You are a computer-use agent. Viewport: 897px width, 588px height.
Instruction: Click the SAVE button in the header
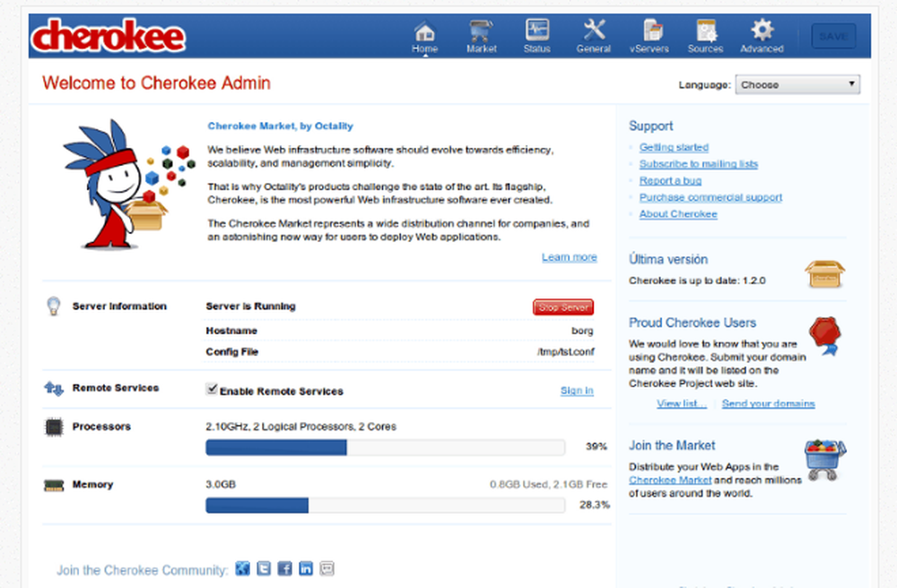point(833,37)
